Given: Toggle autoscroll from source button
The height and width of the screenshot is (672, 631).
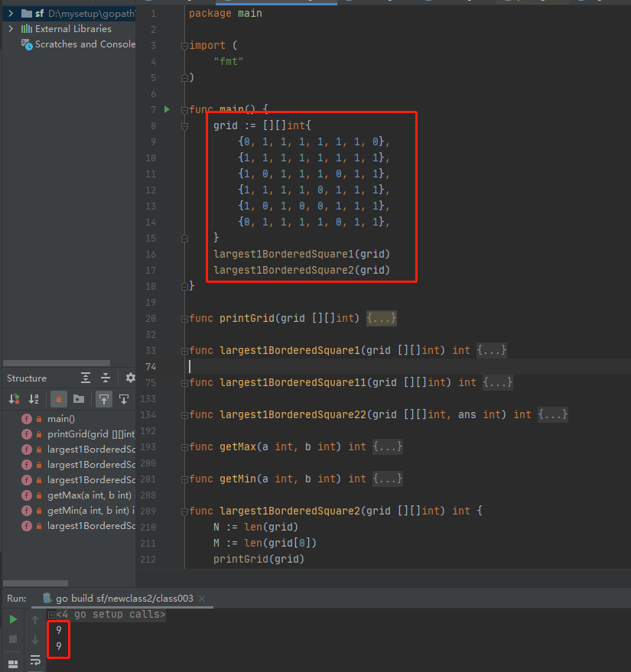Looking at the screenshot, I should point(124,399).
